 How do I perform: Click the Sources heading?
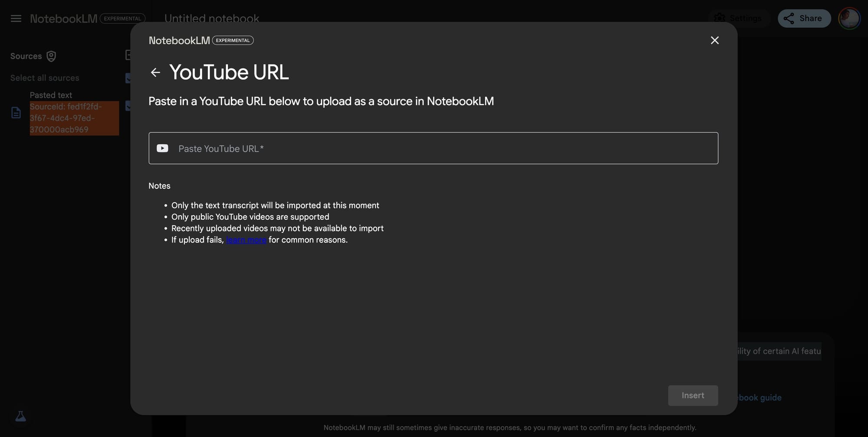pos(26,56)
